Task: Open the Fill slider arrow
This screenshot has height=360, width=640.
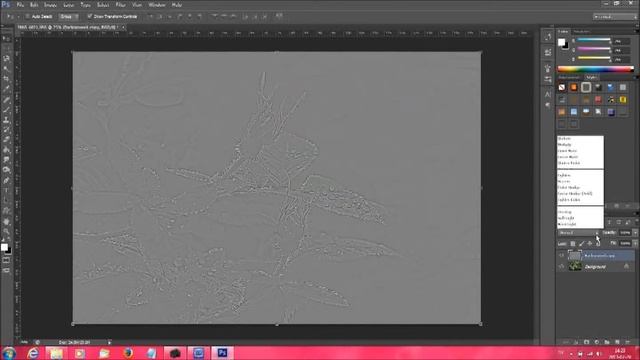Action: [635, 243]
